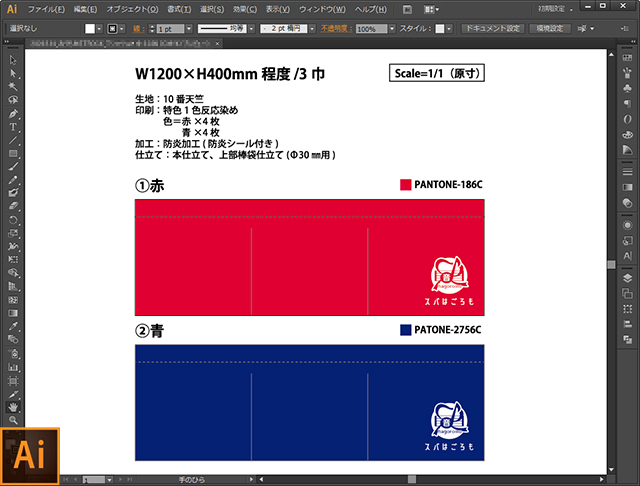Viewport: 640px width, 486px height.
Task: Open the 編集 menu
Action: [x=85, y=9]
